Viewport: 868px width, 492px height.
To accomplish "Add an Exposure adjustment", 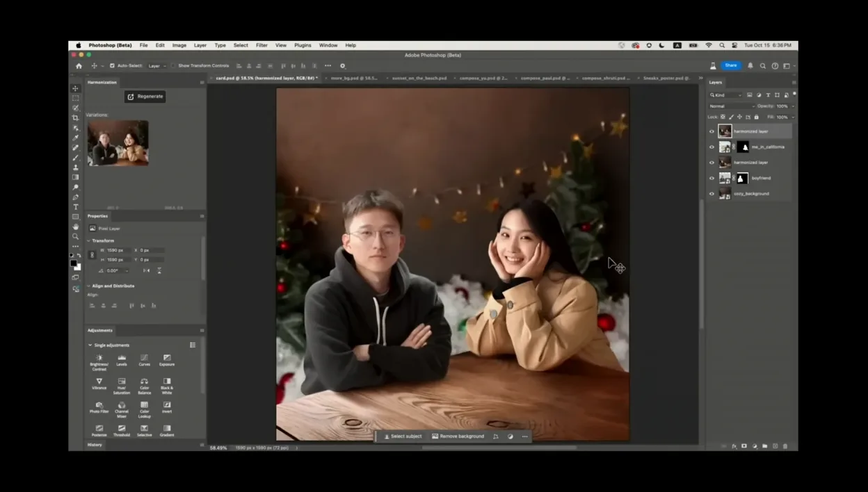I will 167,360.
